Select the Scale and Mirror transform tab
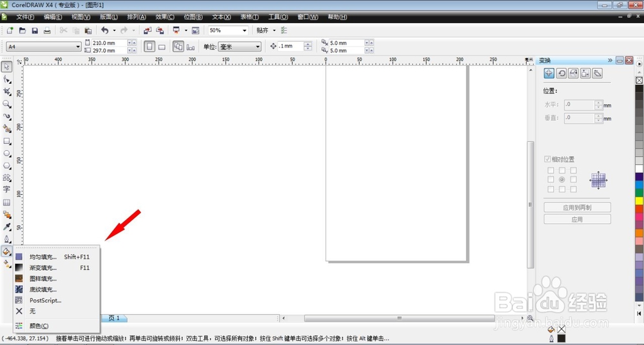The width and height of the screenshot is (644, 345). coord(573,74)
